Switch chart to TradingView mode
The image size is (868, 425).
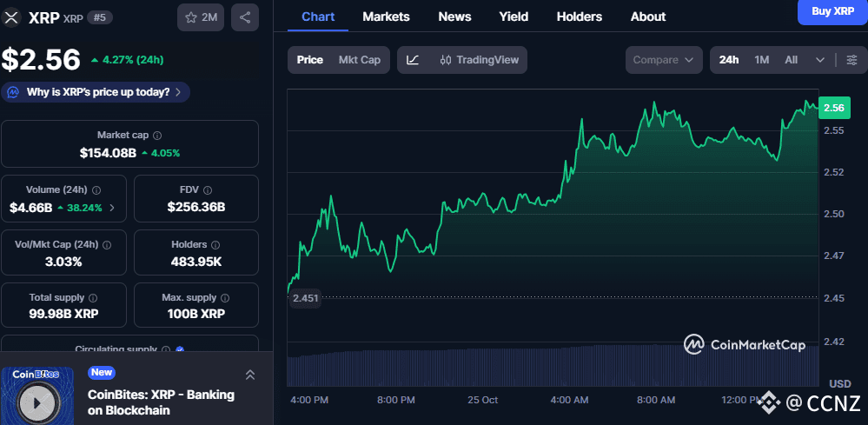pyautogui.click(x=480, y=60)
